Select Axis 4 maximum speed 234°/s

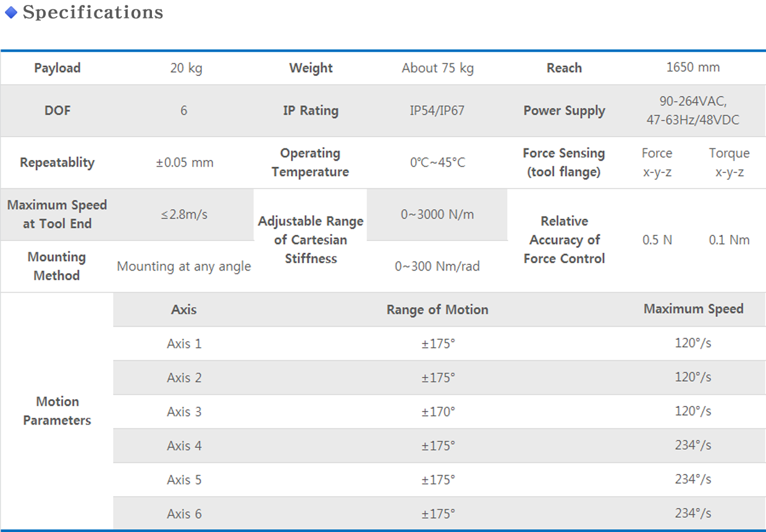click(x=693, y=445)
